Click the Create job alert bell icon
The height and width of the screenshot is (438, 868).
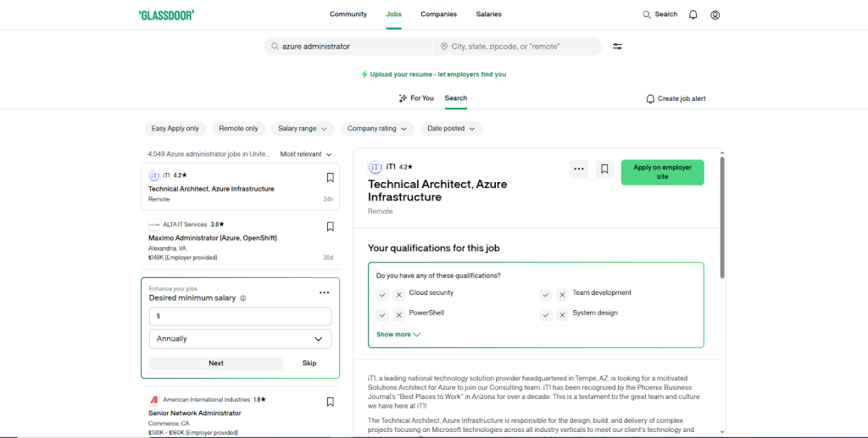[x=650, y=99]
